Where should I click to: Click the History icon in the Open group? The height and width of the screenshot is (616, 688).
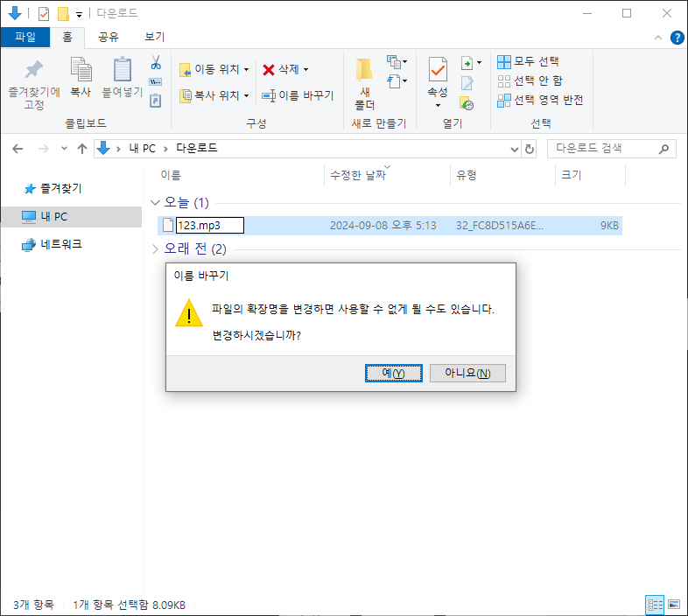(x=467, y=103)
